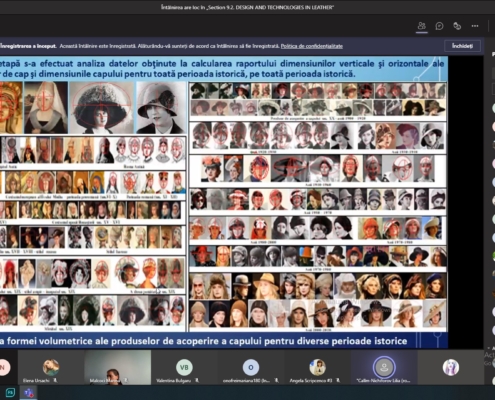Viewport: 495px width, 400px height.
Task: Open the Politica de confidențialitate link
Action: [312, 46]
